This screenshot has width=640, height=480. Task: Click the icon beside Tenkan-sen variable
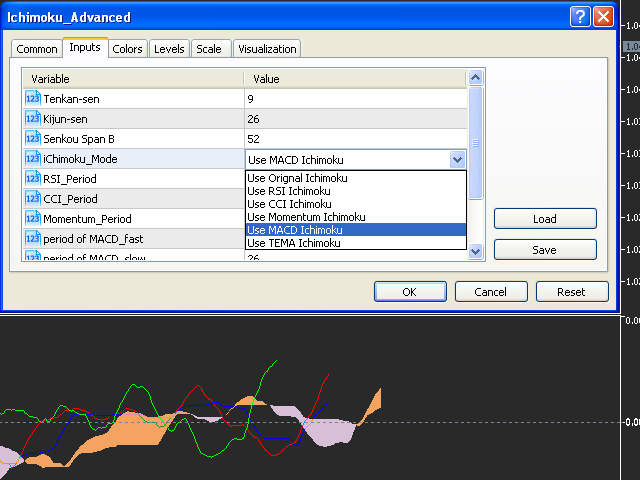click(x=32, y=98)
